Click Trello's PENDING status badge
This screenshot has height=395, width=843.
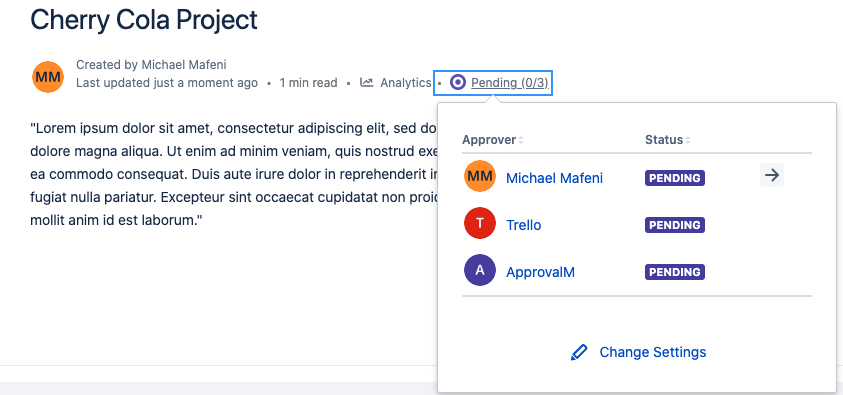coord(675,225)
